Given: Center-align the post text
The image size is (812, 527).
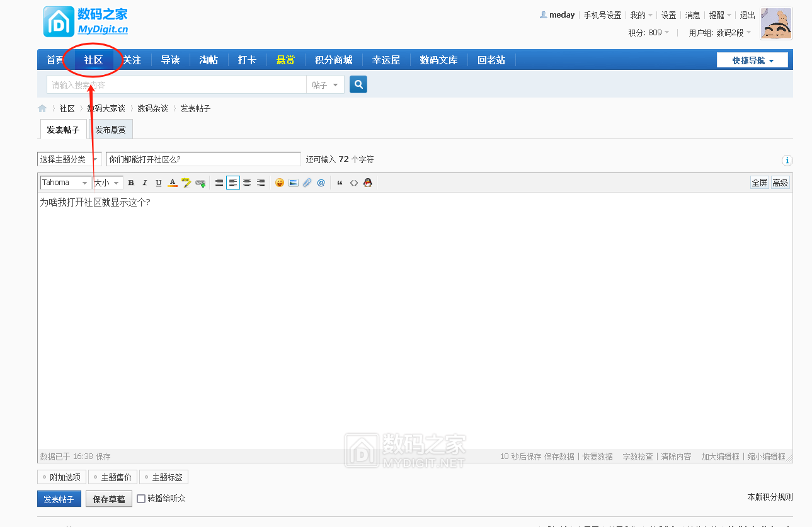Looking at the screenshot, I should pos(247,183).
